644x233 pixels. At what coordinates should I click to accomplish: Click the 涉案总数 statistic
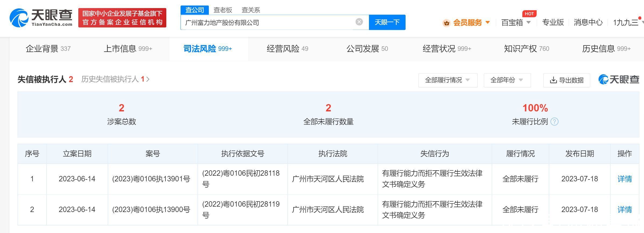(x=121, y=114)
